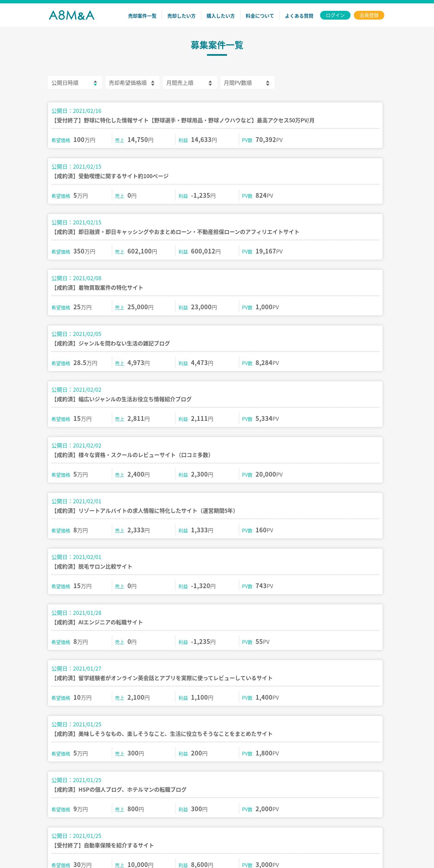Click the PV数 20,000PV value

[262, 475]
